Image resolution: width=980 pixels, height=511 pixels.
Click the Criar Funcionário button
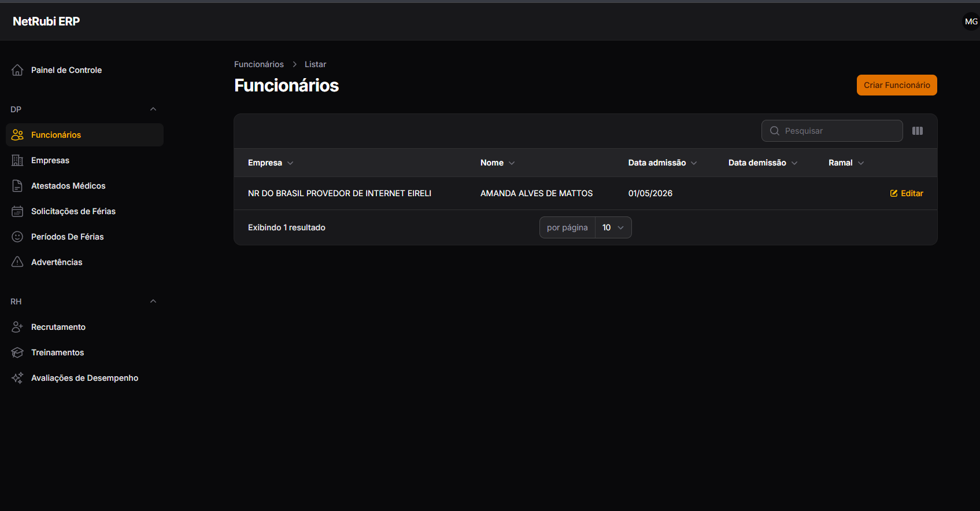(x=897, y=85)
